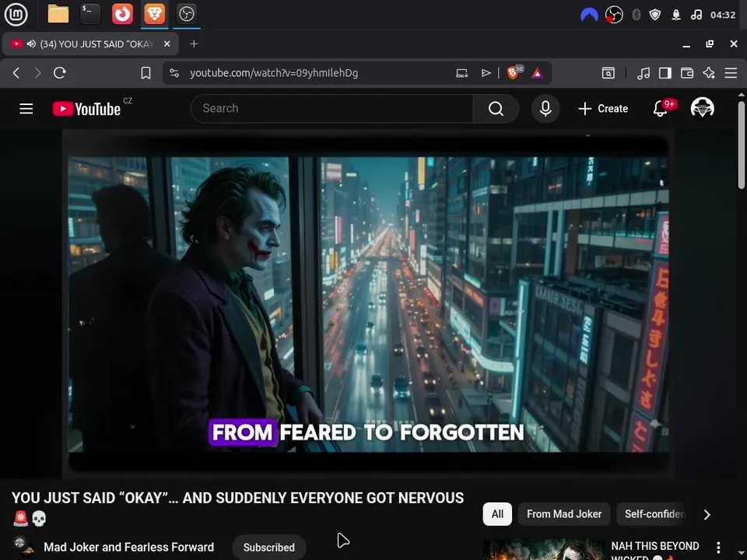The height and width of the screenshot is (560, 747).
Task: Select the YOU JUST SAID OKAY tab
Action: [x=90, y=44]
